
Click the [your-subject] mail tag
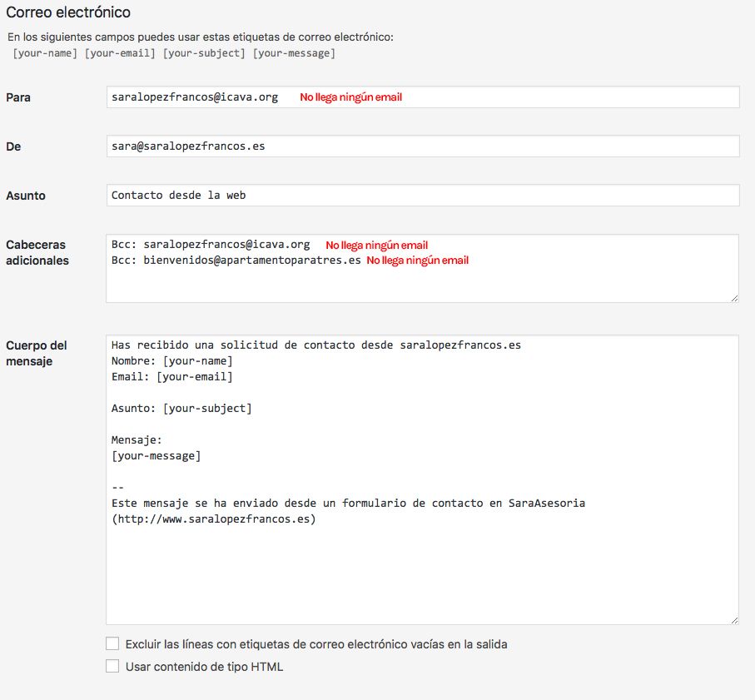(x=204, y=53)
